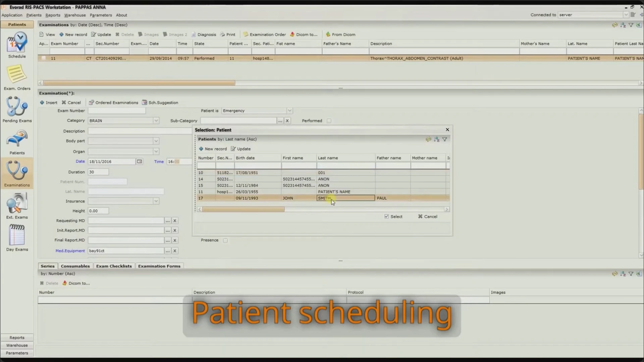Viewport: 644px width, 362px height.
Task: Open the Schedule sidebar icon
Action: coord(17,45)
